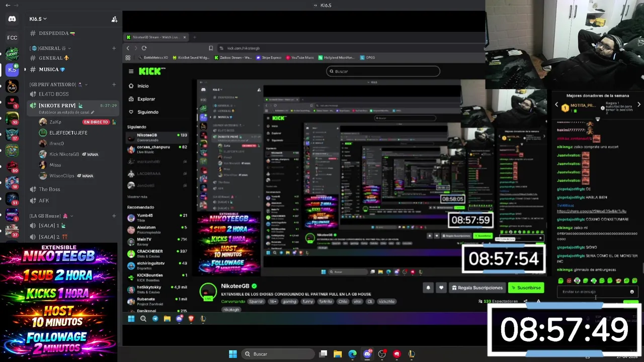This screenshot has width=644, height=362.
Task: Open the DESPEDIDA text channel
Action: tap(73, 33)
